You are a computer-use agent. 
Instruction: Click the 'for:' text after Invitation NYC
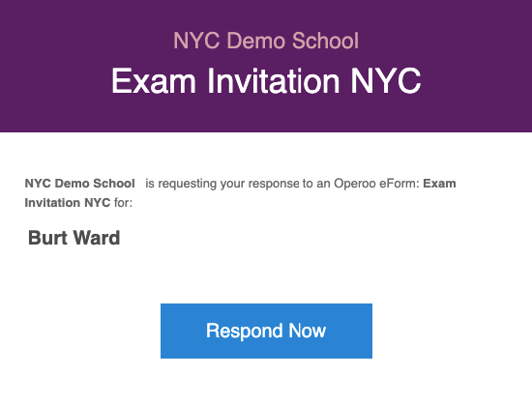[x=123, y=203]
